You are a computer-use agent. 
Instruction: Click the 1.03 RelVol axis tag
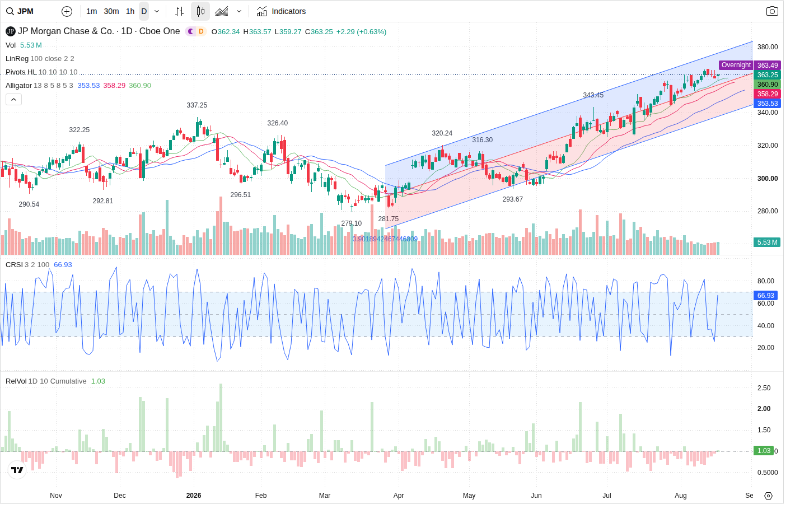coord(764,451)
